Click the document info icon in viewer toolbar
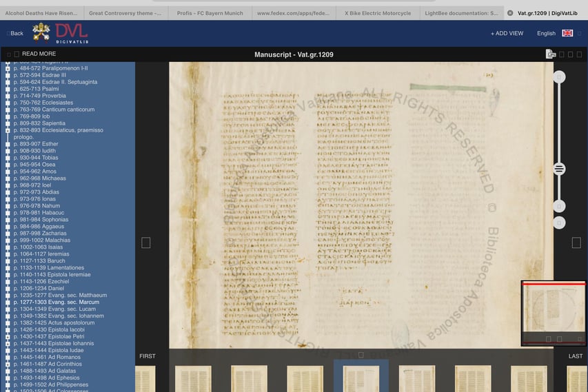Image resolution: width=588 pixels, height=392 pixels. (x=551, y=54)
